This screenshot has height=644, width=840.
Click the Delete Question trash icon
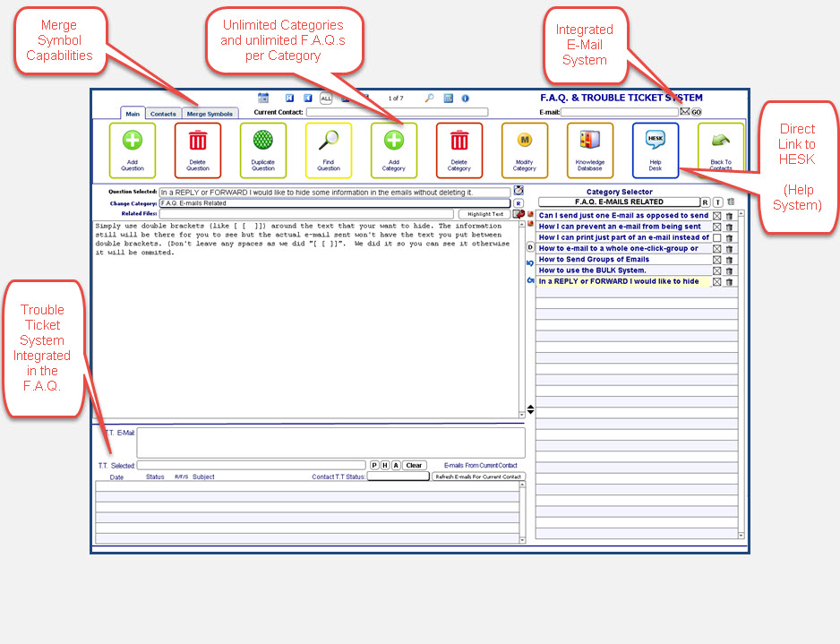click(197, 143)
